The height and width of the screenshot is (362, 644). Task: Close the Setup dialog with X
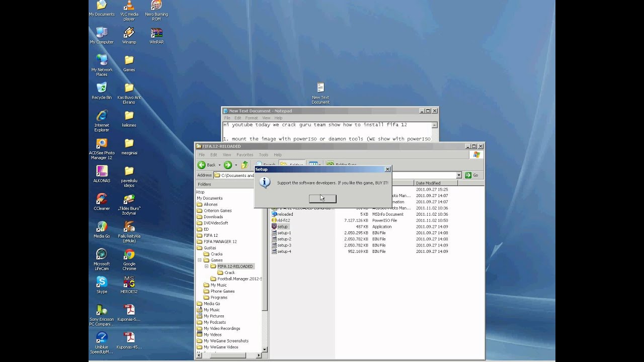pos(387,169)
